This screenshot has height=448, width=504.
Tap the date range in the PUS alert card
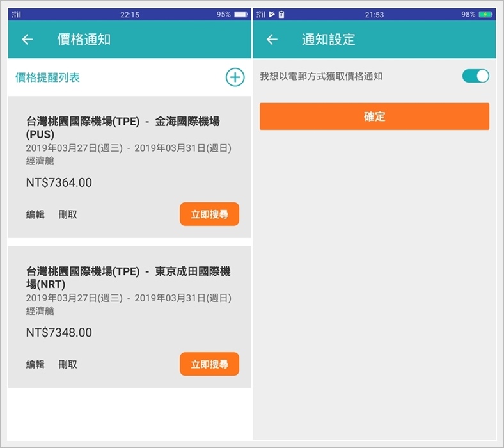(129, 148)
